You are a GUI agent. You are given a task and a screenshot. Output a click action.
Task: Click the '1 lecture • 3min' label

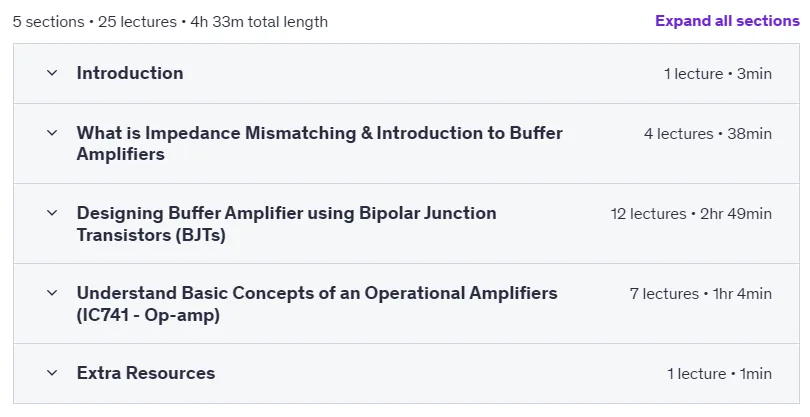point(718,74)
